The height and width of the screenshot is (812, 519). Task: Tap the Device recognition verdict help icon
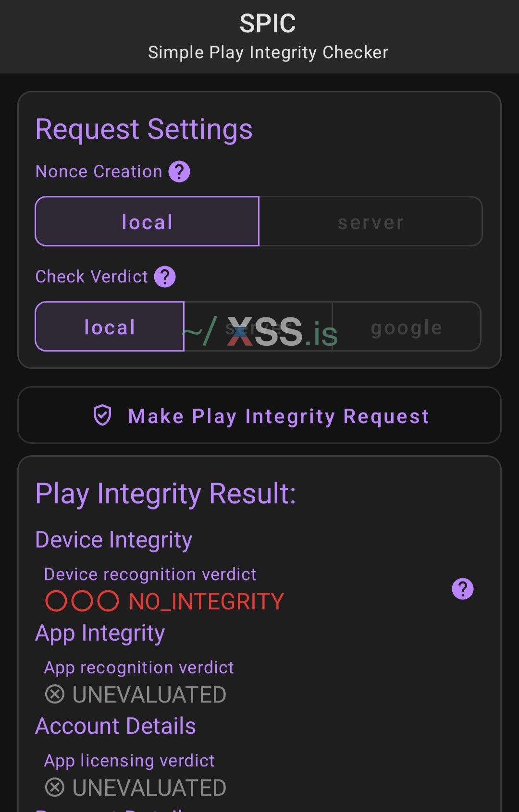click(463, 589)
